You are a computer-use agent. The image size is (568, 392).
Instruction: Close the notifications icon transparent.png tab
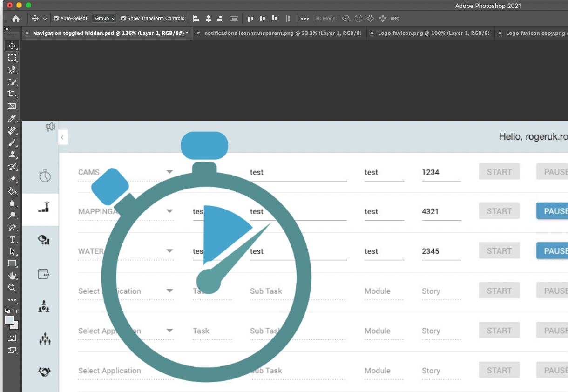pos(199,33)
